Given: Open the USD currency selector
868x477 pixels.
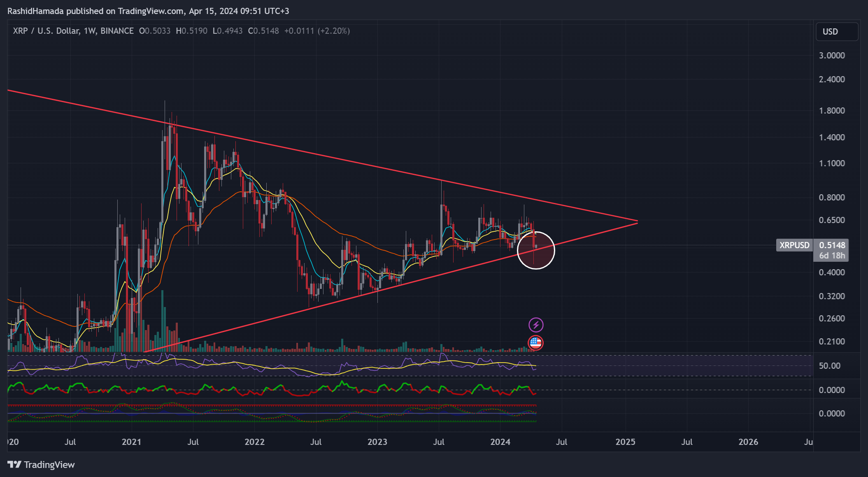Looking at the screenshot, I should [x=837, y=32].
